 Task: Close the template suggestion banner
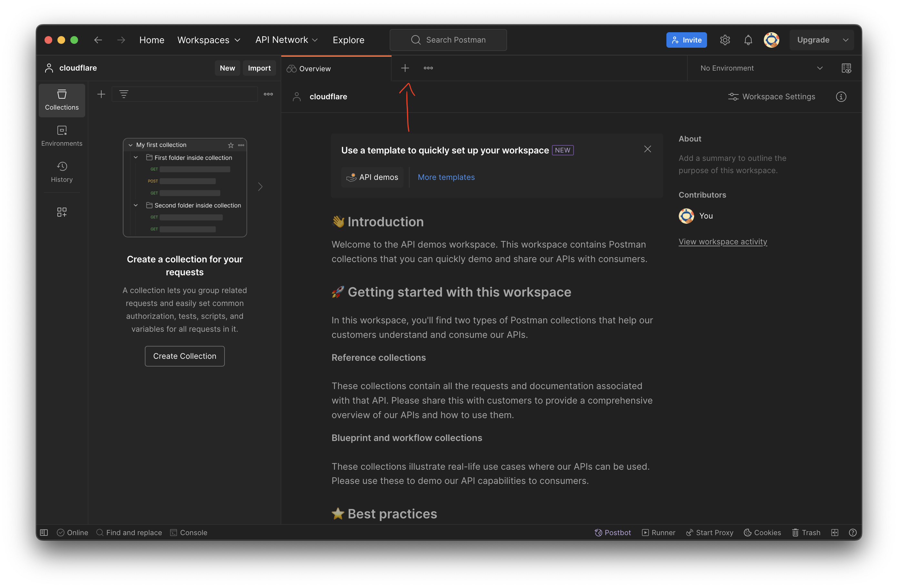647,149
